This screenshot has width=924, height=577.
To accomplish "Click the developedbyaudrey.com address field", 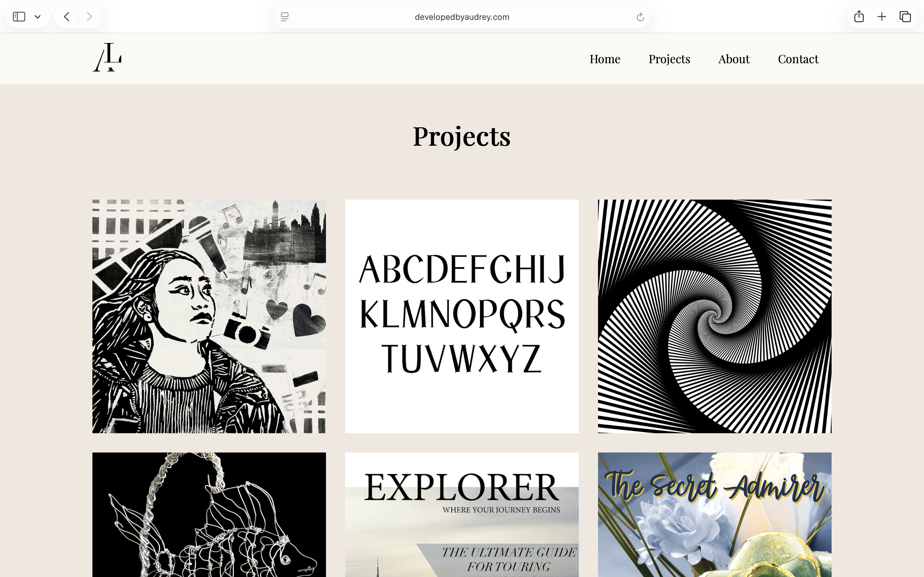I will coord(462,17).
